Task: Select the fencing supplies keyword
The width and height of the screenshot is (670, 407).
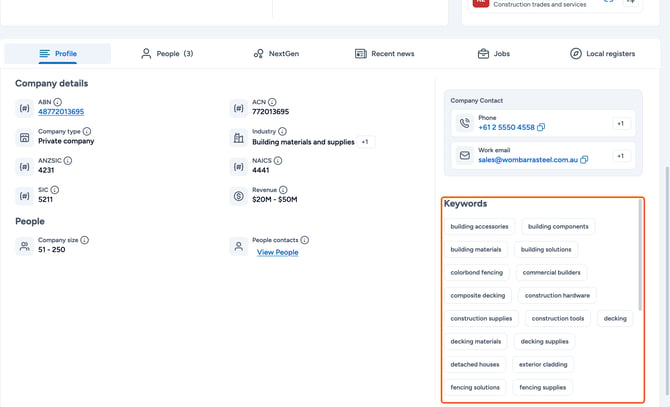Action: (x=543, y=388)
